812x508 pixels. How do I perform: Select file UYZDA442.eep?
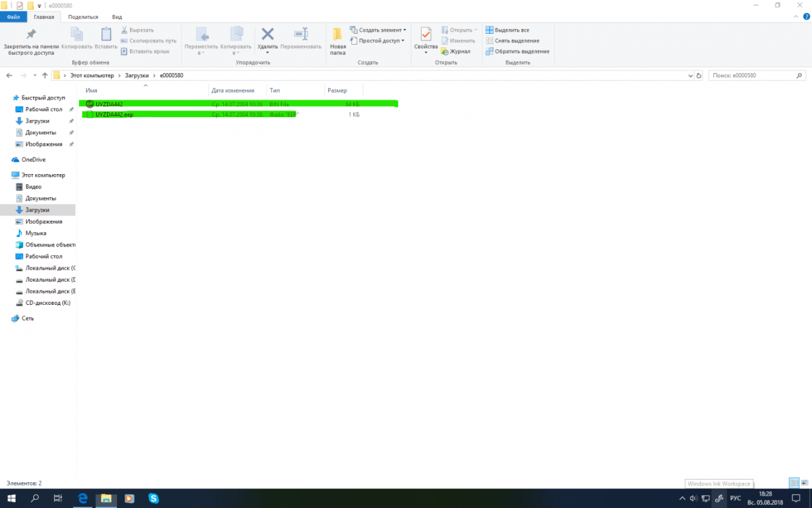[x=223, y=114]
